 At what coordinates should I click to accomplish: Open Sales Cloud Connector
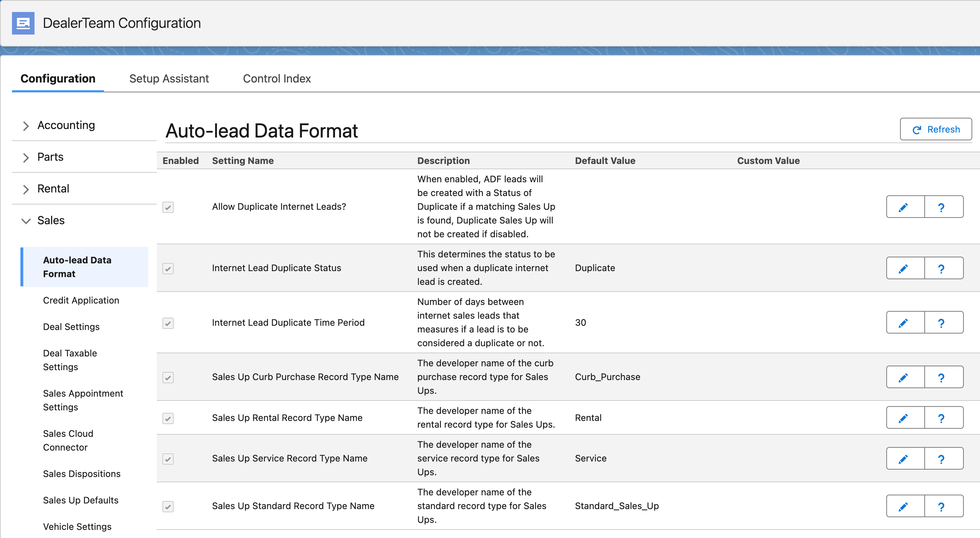click(x=68, y=440)
